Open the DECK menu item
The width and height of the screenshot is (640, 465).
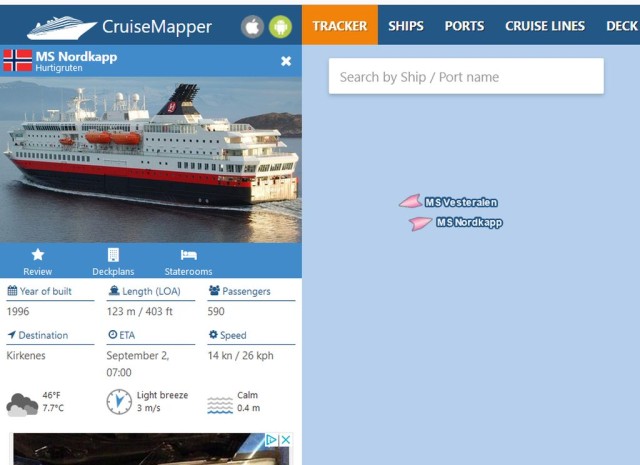[622, 26]
